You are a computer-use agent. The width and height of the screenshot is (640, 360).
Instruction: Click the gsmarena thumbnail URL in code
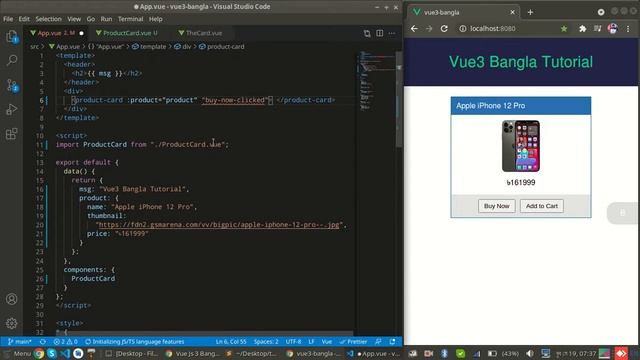[219, 225]
